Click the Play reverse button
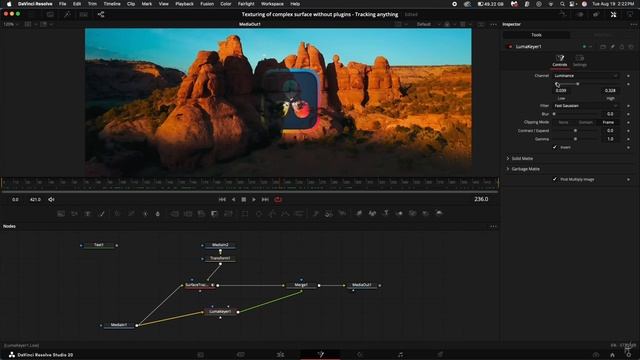640x360 pixels. (233, 200)
